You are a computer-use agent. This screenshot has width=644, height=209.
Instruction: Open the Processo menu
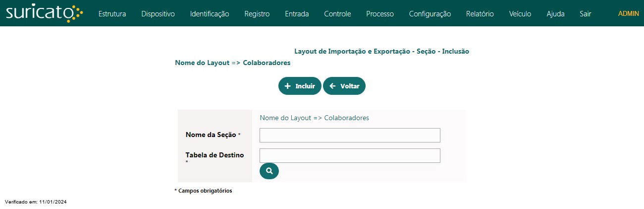click(x=380, y=14)
